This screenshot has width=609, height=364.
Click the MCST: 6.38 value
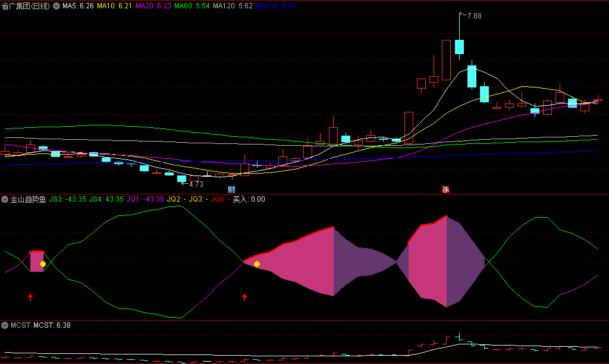point(52,325)
